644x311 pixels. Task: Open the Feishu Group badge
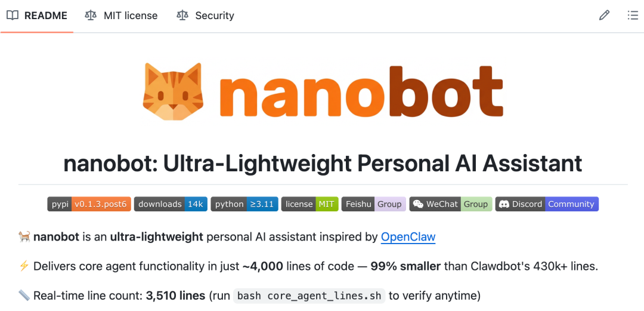click(x=373, y=204)
